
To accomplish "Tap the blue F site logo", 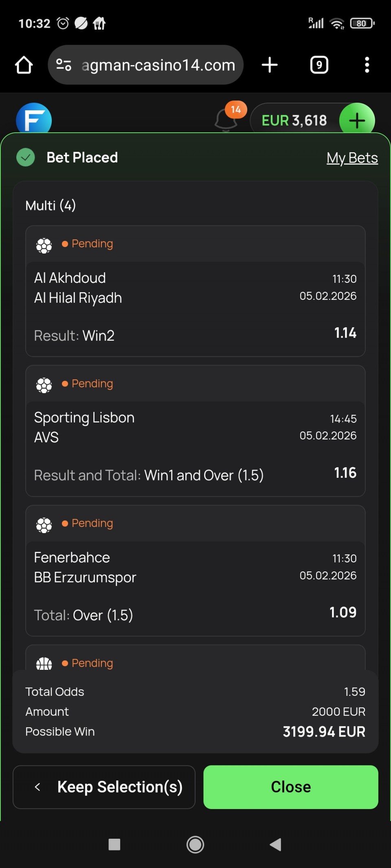I will pyautogui.click(x=34, y=120).
